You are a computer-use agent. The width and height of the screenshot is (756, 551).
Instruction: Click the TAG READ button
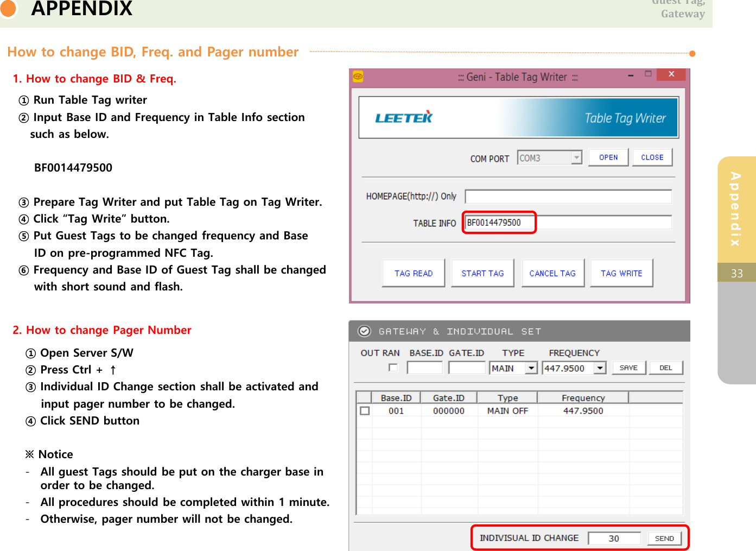(414, 273)
